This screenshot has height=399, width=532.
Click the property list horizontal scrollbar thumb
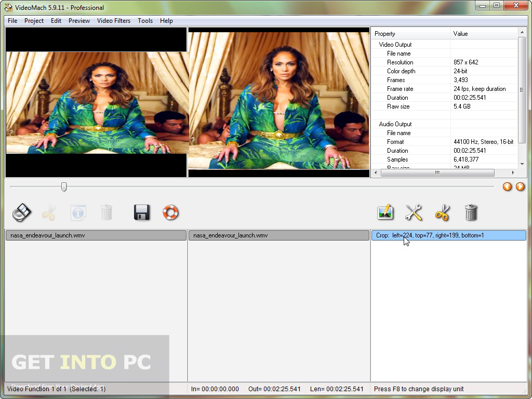(437, 172)
